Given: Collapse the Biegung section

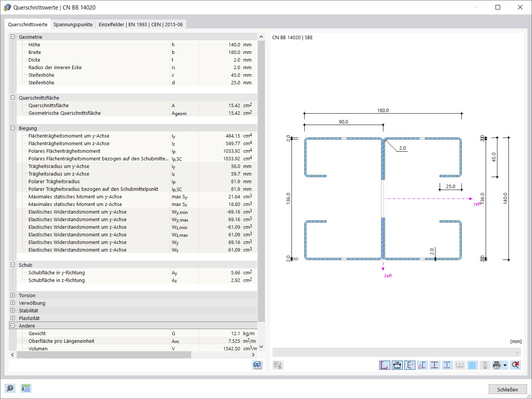Looking at the screenshot, I should (13, 128).
